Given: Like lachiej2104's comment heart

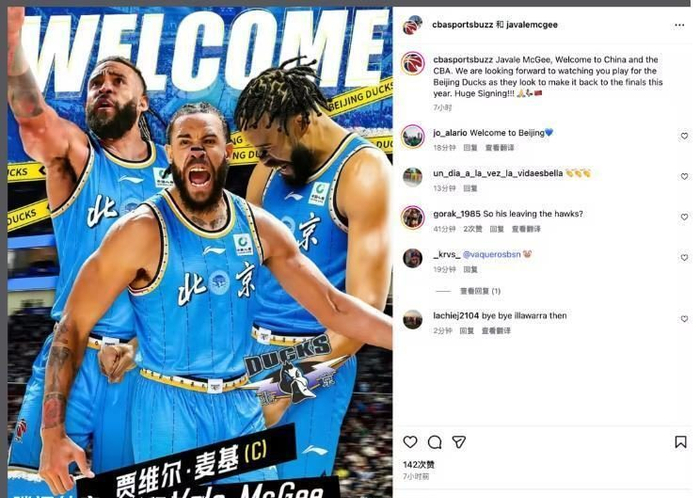Looking at the screenshot, I should point(684,319).
